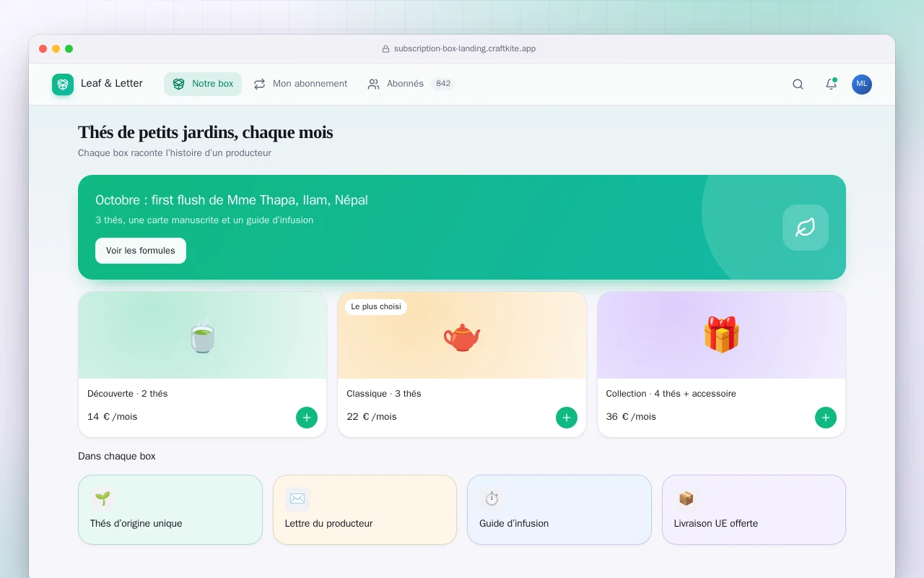Click the 22 € /mois price

(372, 417)
